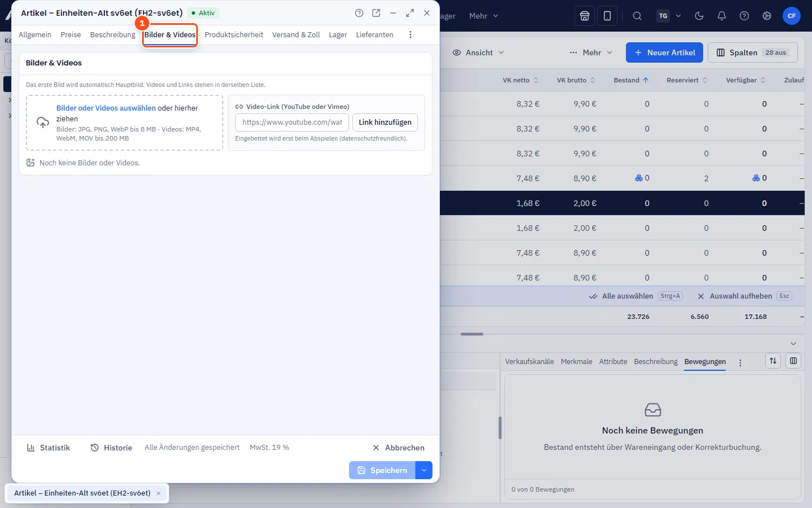
Task: Open Spalten column chooser
Action: [x=753, y=52]
